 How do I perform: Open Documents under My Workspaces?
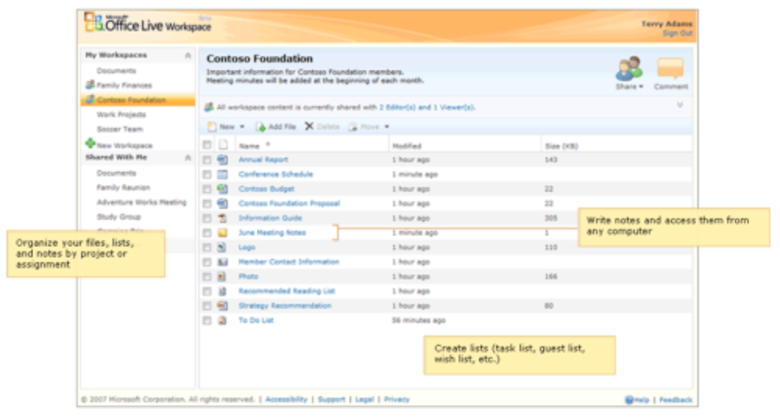[116, 71]
